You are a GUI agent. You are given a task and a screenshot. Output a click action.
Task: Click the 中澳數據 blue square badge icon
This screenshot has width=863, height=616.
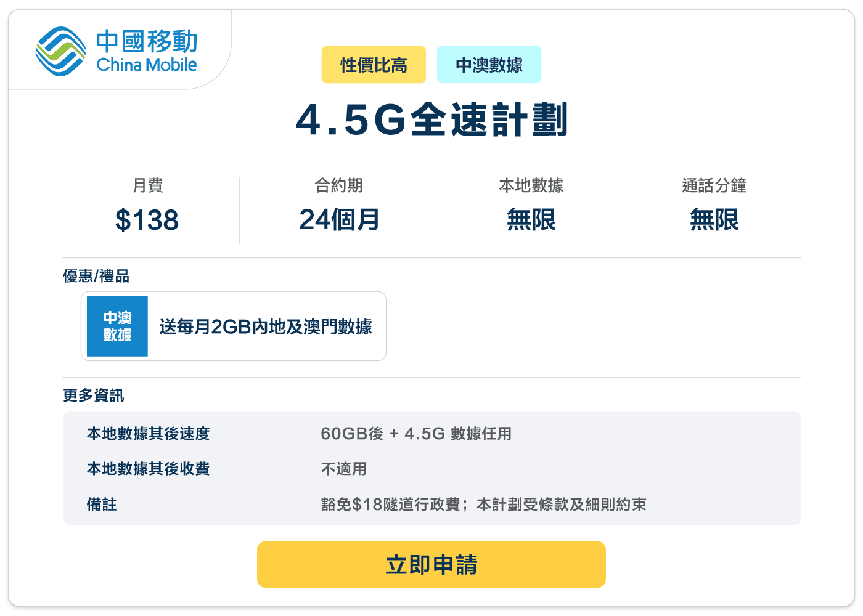pos(117,326)
